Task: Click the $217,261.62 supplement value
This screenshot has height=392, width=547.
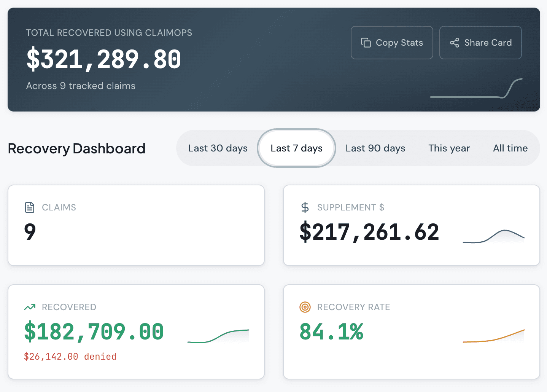Action: 369,232
